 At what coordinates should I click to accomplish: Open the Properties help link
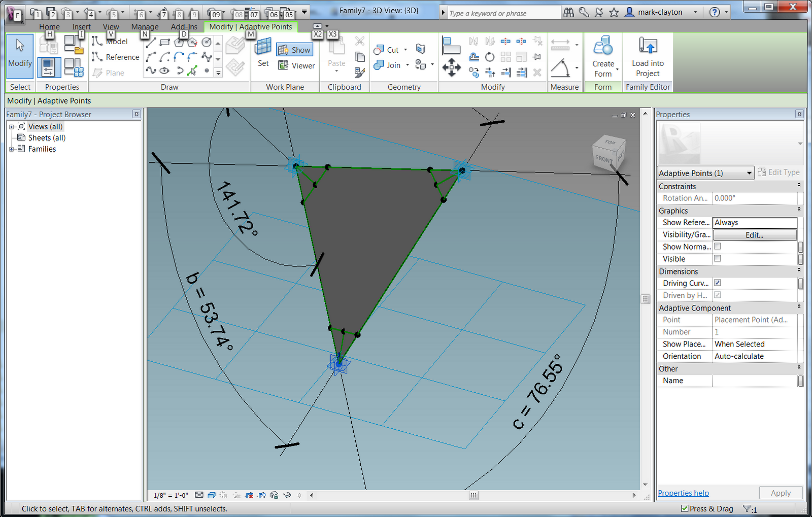683,493
